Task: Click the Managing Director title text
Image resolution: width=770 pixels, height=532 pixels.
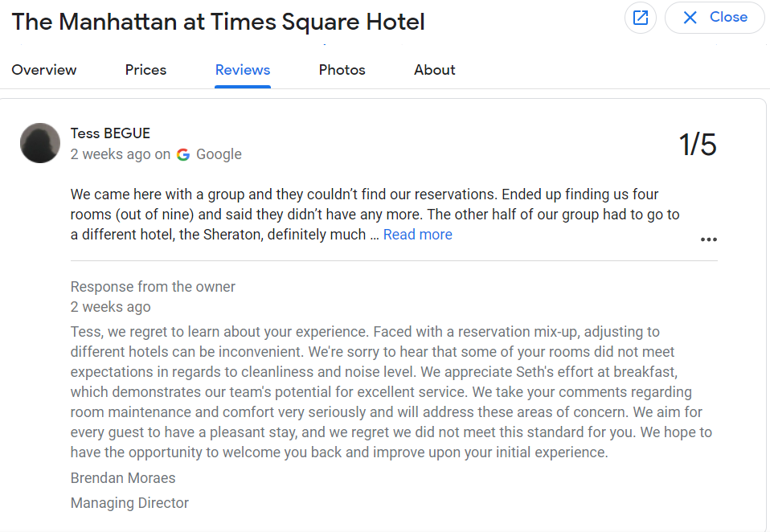Action: coord(129,503)
